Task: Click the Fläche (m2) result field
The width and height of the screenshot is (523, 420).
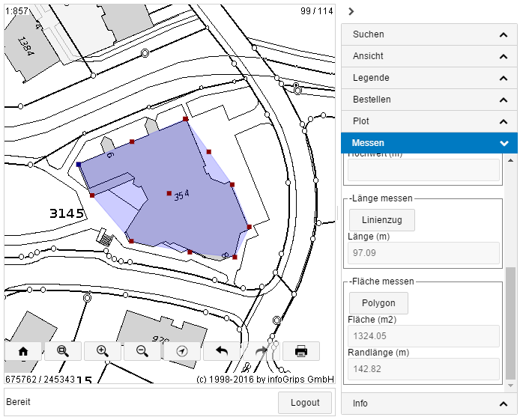Action: 424,336
